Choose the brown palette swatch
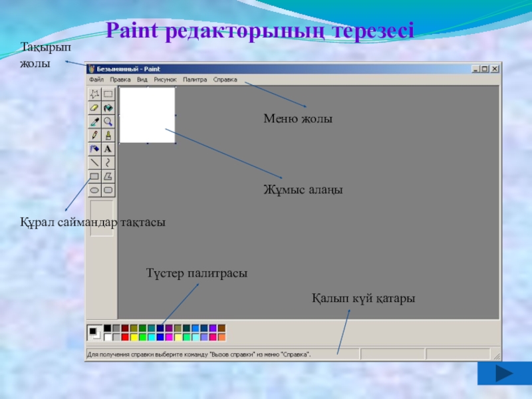Viewport: 532px width, 399px height. tap(221, 328)
